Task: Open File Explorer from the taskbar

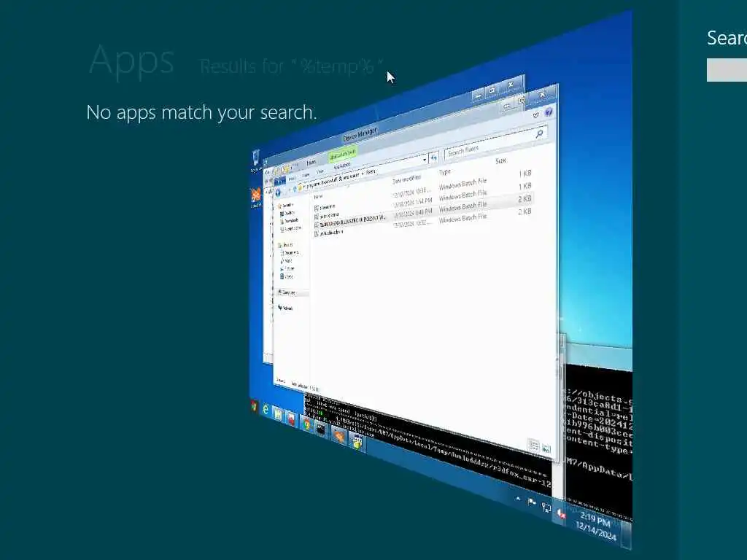Action: [278, 413]
